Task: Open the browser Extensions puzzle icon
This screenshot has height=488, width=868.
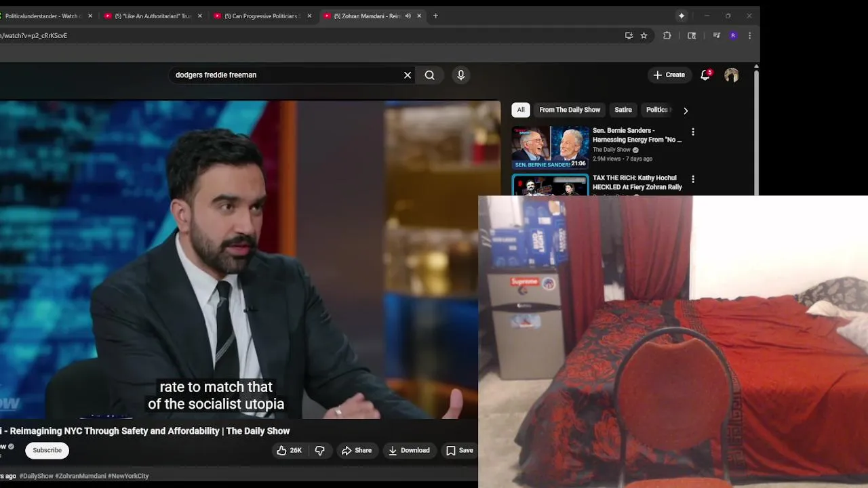Action: pos(667,36)
